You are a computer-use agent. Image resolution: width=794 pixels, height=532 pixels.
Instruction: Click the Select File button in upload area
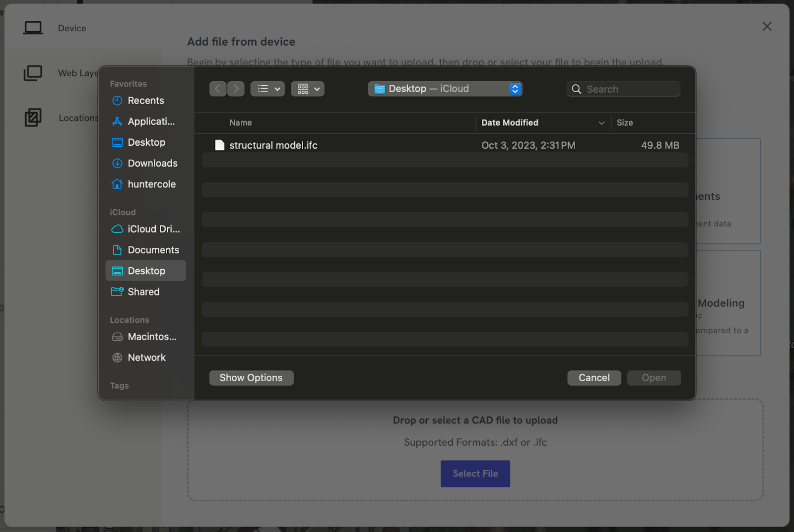[475, 473]
